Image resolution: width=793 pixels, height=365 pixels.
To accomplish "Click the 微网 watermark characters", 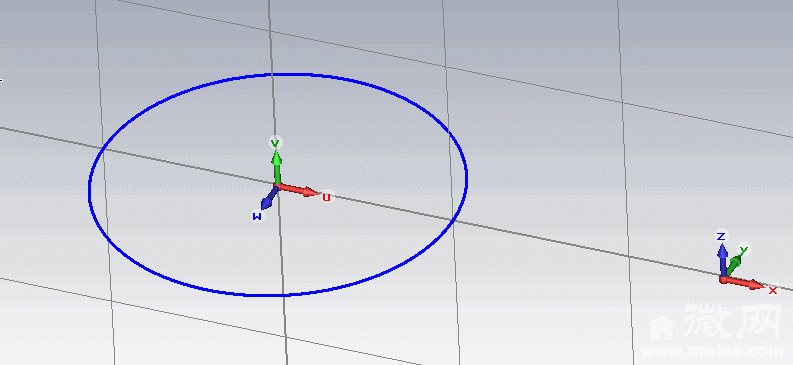I will 731,320.
